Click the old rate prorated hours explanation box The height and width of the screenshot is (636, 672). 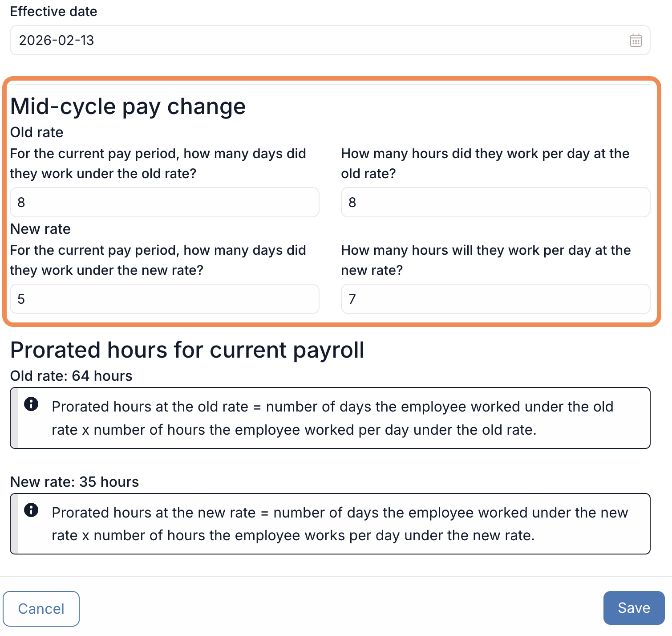tap(330, 418)
